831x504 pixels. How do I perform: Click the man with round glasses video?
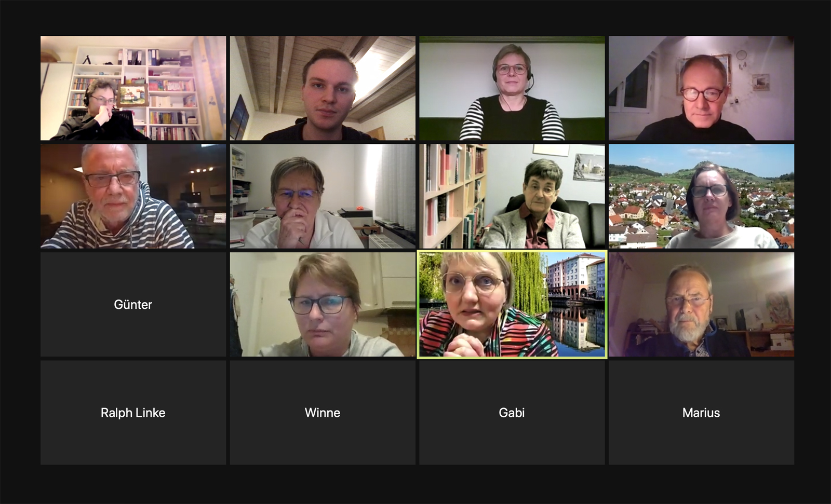(701, 88)
